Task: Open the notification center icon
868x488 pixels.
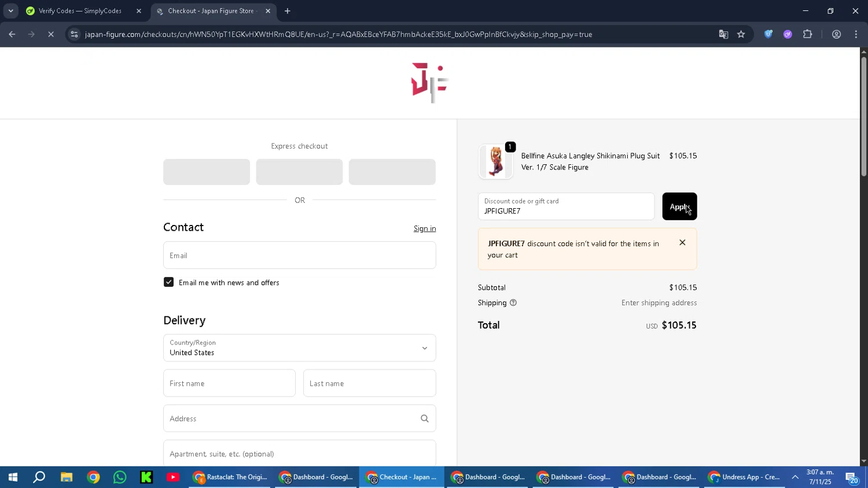Action: pos(852,478)
